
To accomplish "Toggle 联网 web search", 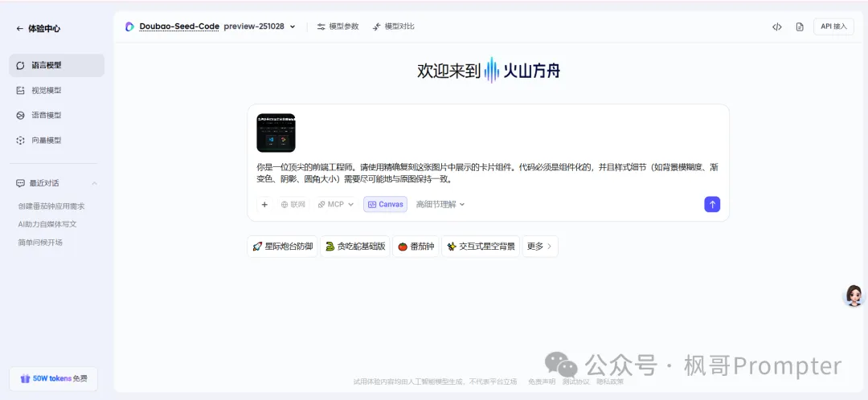I will [293, 204].
